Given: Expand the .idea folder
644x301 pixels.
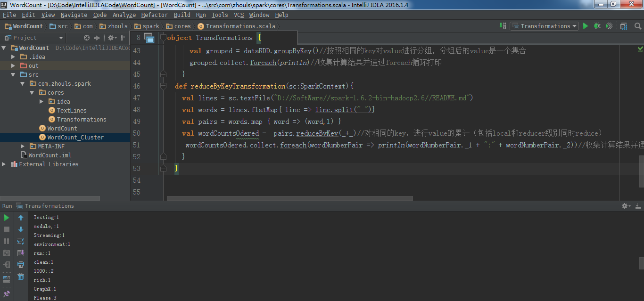Looking at the screenshot, I should pos(14,57).
